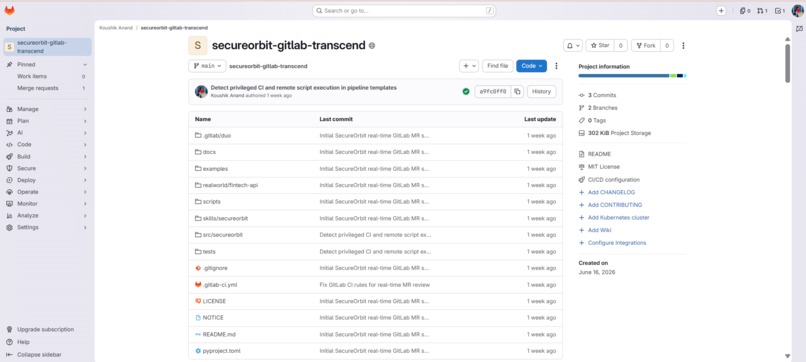Open CI/CD configuration link
Image resolution: width=806 pixels, height=362 pixels.
click(614, 180)
